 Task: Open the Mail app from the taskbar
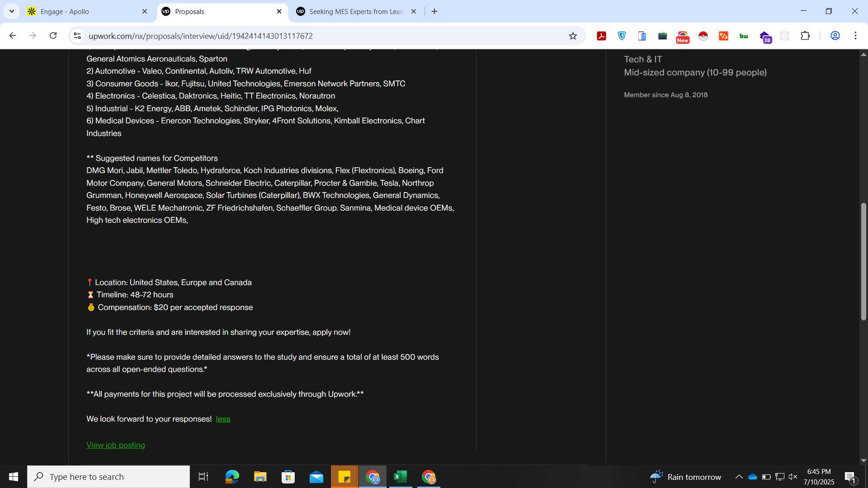316,477
